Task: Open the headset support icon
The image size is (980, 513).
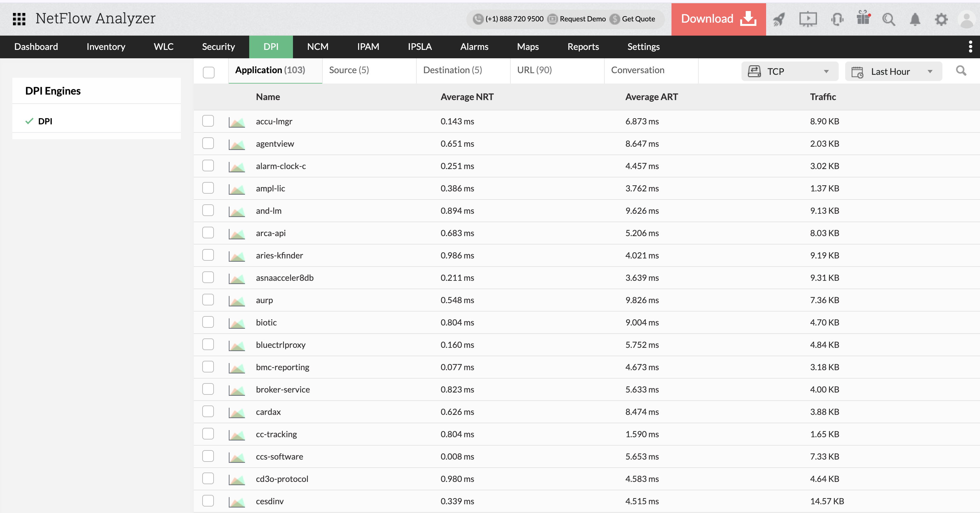Action: coord(837,19)
